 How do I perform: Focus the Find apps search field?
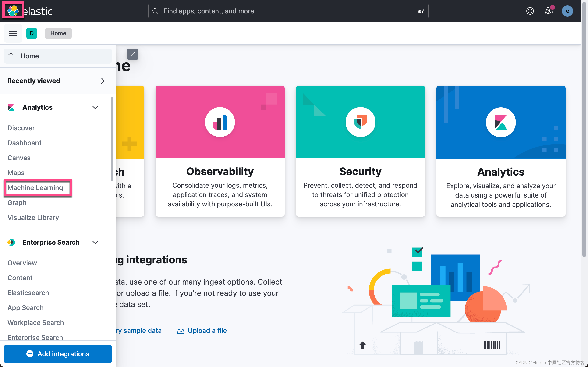coord(288,11)
